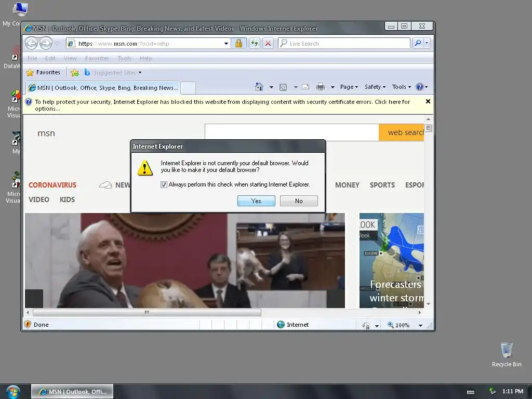Open the search provider dropdown arrow
The width and height of the screenshot is (532, 399).
pos(427,43)
